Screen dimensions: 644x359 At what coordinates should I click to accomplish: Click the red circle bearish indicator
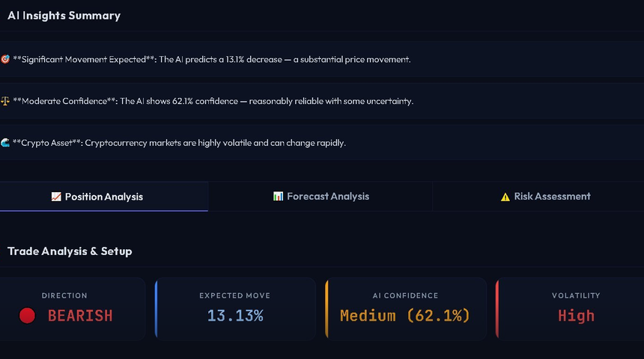(27, 316)
